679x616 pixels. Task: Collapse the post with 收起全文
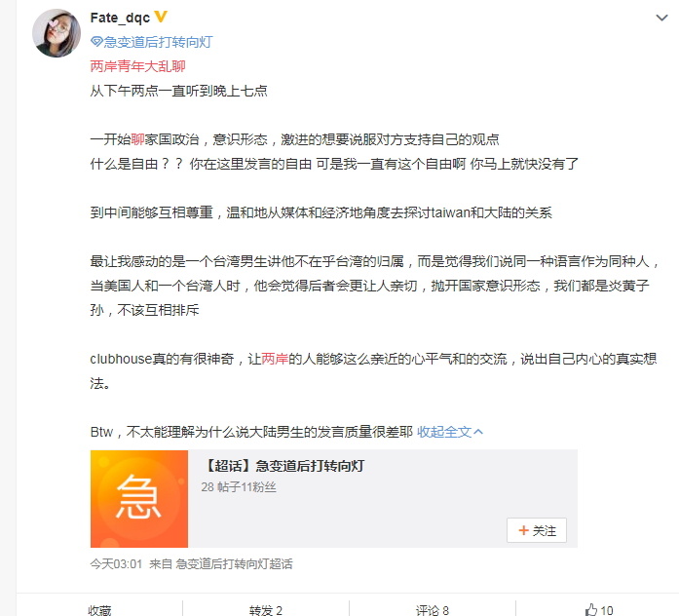(444, 432)
